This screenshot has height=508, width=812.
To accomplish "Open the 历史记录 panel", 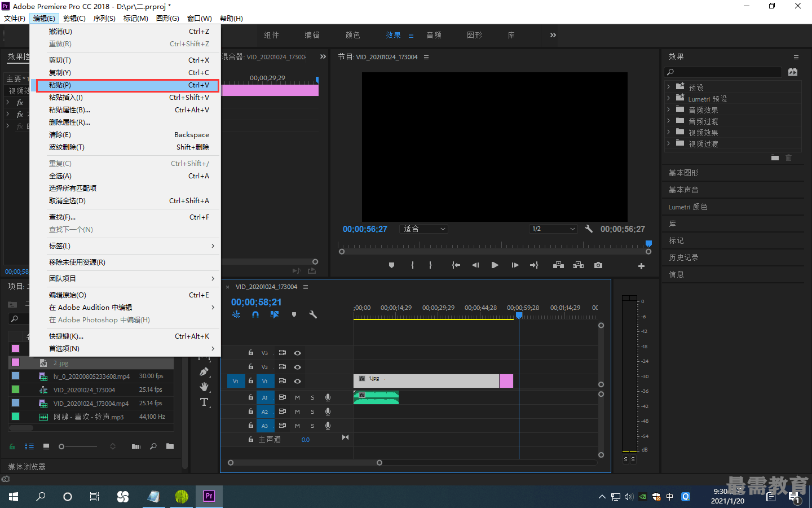I will [x=683, y=257].
